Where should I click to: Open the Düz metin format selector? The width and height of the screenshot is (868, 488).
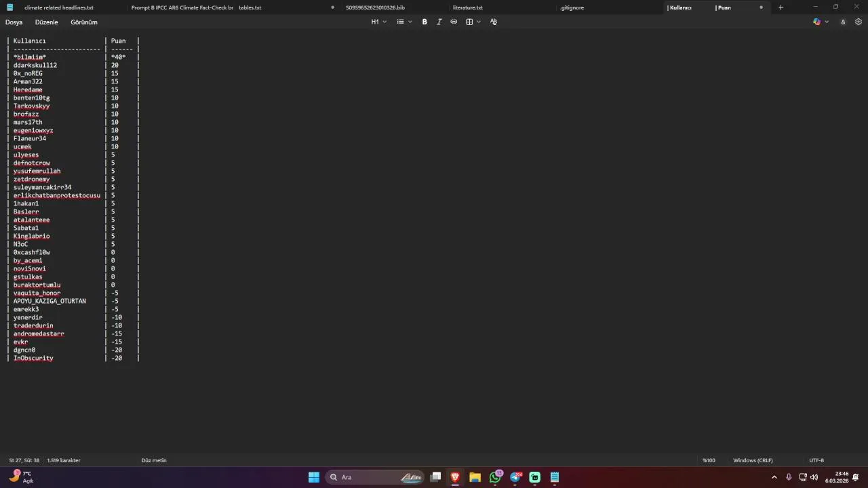pyautogui.click(x=154, y=460)
